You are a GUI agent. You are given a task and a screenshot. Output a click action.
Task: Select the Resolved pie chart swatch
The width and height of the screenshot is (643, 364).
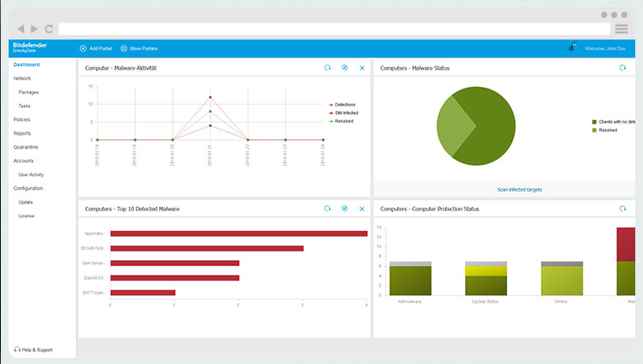point(594,130)
